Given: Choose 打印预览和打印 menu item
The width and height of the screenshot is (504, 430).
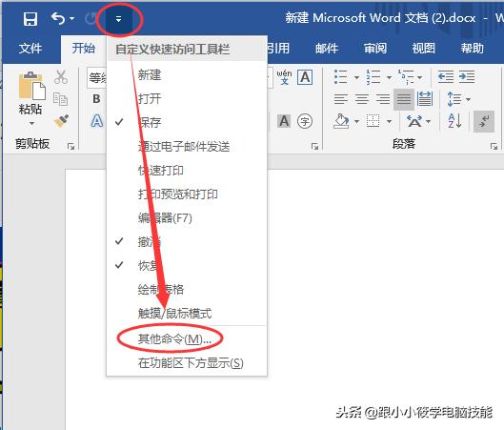Looking at the screenshot, I should [187, 194].
